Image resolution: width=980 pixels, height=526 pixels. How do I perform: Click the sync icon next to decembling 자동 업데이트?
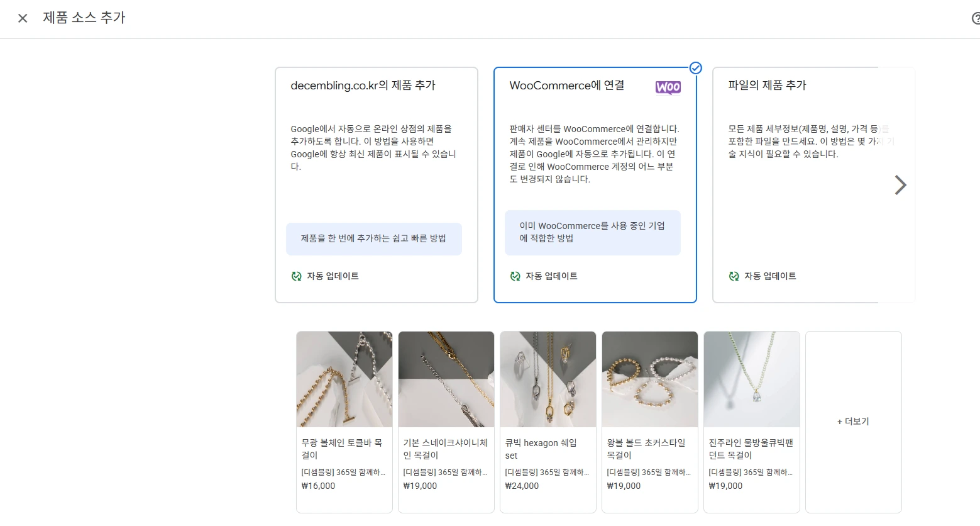pos(296,276)
